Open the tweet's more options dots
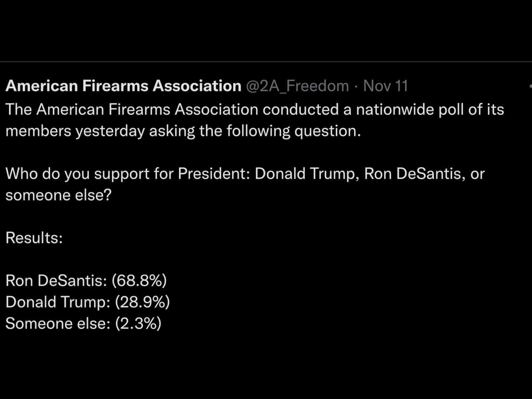This screenshot has height=399, width=532. pos(530,86)
